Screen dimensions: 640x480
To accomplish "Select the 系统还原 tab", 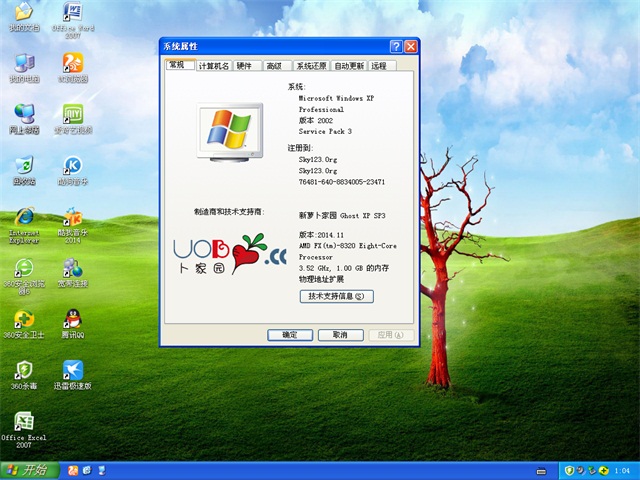I will point(311,66).
